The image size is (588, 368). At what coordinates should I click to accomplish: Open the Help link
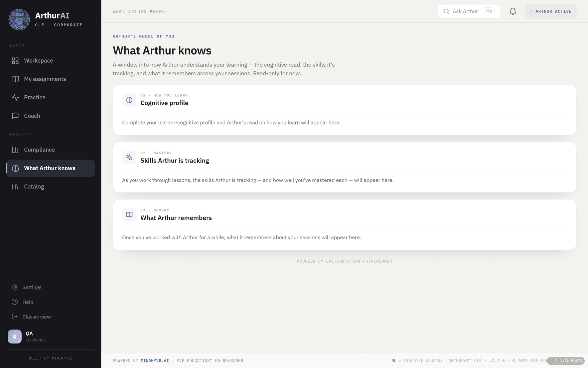click(50, 302)
